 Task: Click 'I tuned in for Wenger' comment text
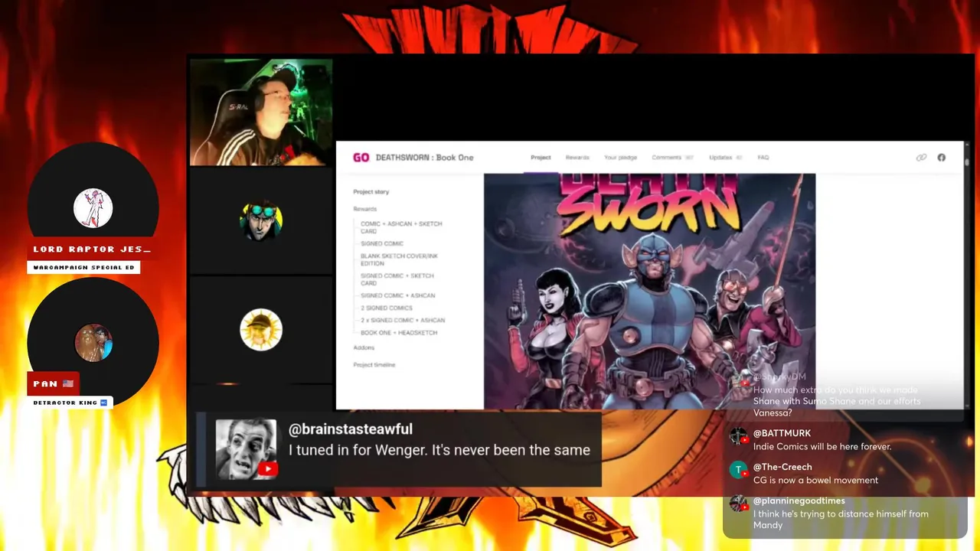coord(439,450)
